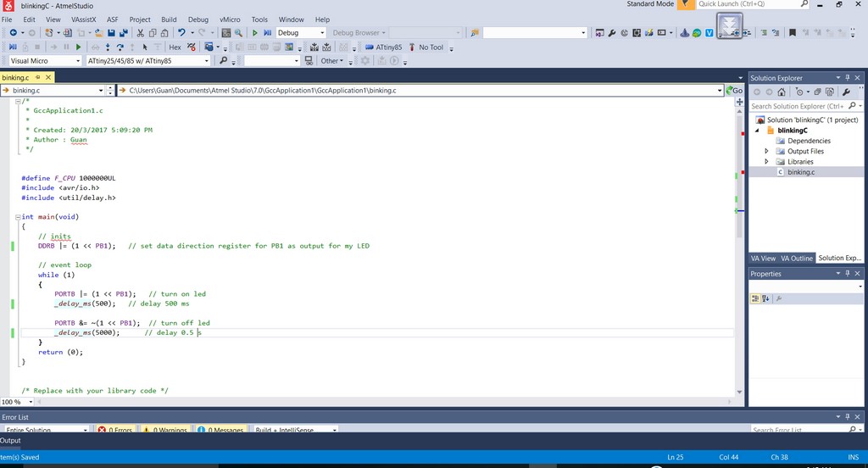Viewport: 868px width, 468px height.
Task: Click the Solution Explorer Properties wrench icon
Action: (x=847, y=92)
